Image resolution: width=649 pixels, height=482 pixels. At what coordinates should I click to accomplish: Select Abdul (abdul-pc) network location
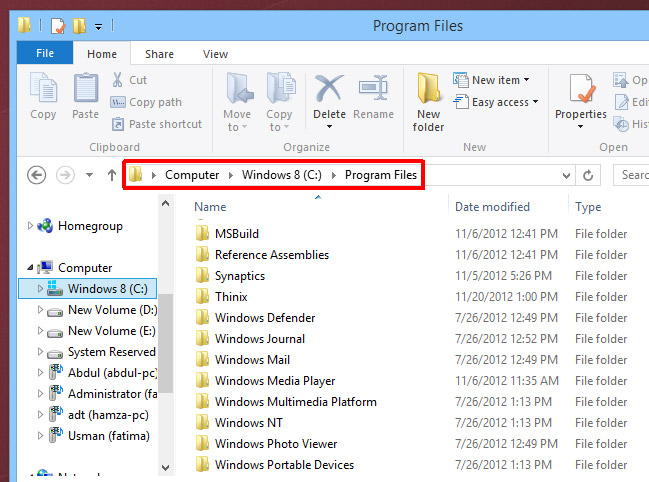tap(113, 373)
